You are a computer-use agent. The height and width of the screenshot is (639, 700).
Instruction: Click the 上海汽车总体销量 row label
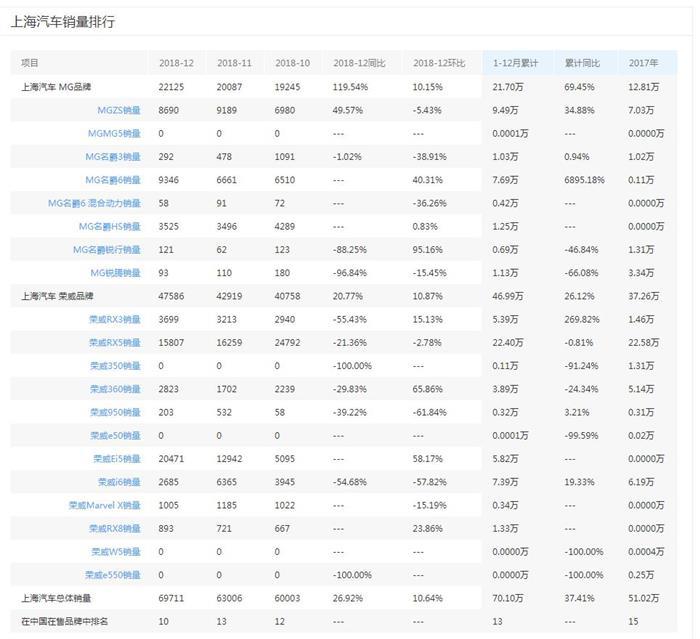click(x=56, y=598)
